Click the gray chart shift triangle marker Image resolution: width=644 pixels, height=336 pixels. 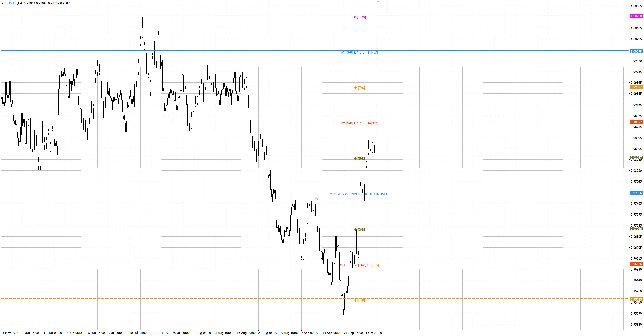tap(378, 2)
